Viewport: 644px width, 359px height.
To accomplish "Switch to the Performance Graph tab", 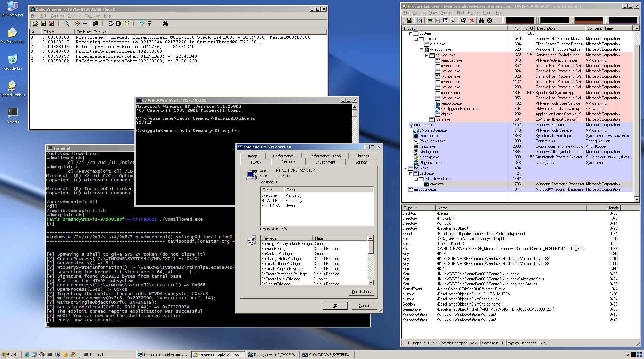I will 325,156.
